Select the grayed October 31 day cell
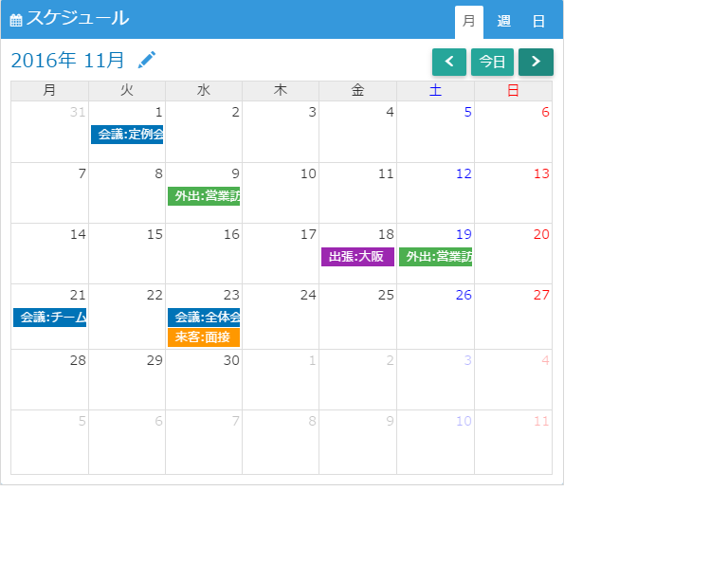This screenshot has width=728, height=582. pos(49,132)
